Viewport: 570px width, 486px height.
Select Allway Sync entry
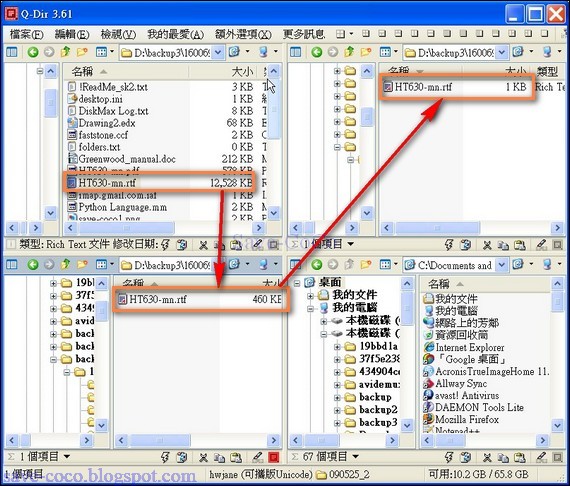[x=455, y=383]
